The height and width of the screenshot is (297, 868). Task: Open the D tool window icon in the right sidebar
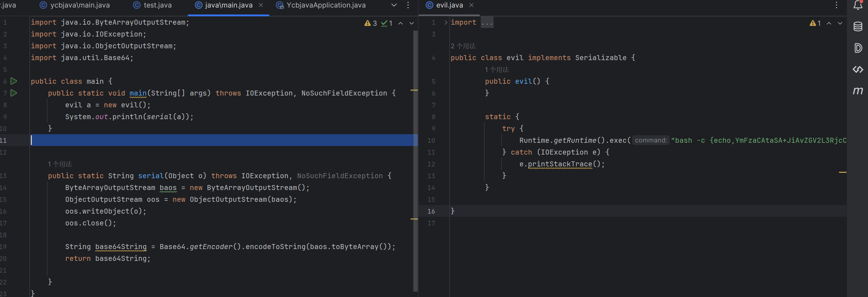pos(858,48)
